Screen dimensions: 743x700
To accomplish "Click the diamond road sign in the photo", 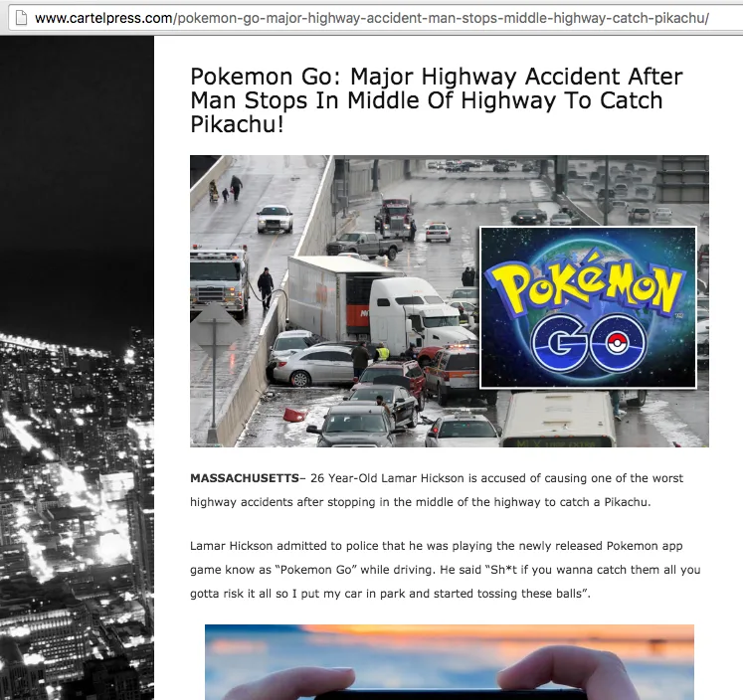I will [x=215, y=330].
